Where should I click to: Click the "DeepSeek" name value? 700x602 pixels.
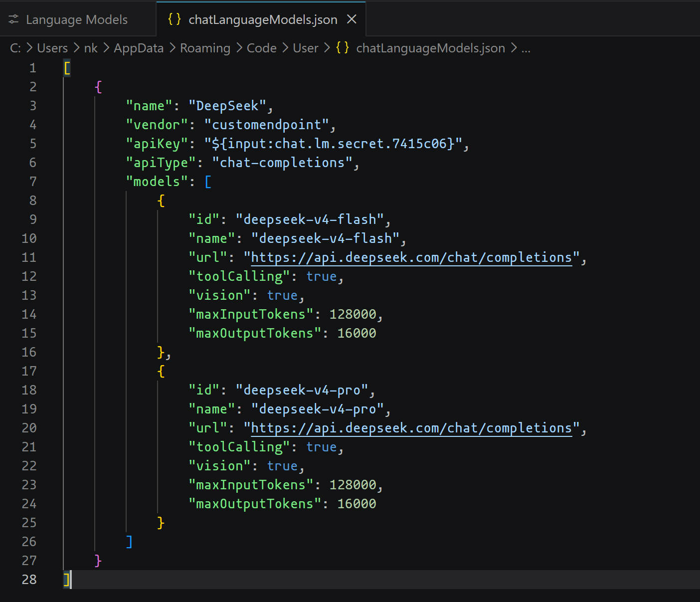click(x=227, y=106)
